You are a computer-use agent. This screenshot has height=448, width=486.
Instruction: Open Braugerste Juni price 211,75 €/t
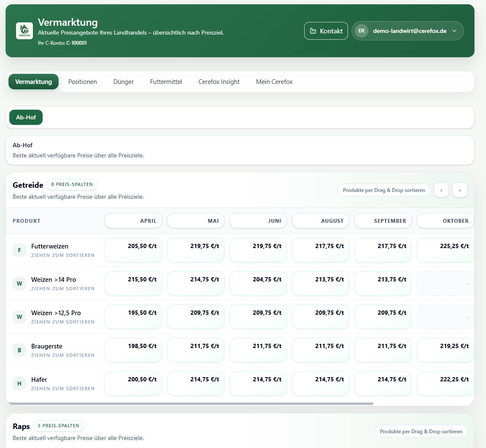pyautogui.click(x=258, y=350)
